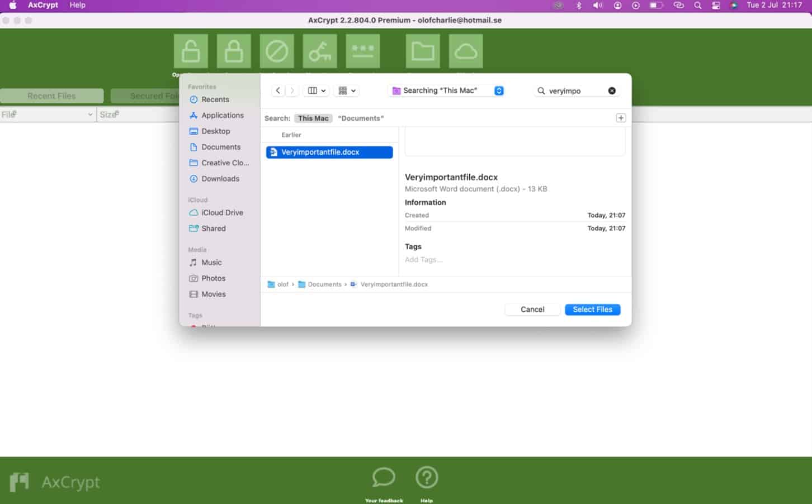Screen dimensions: 812x504
Task: Go forward in file dialog
Action: click(292, 91)
